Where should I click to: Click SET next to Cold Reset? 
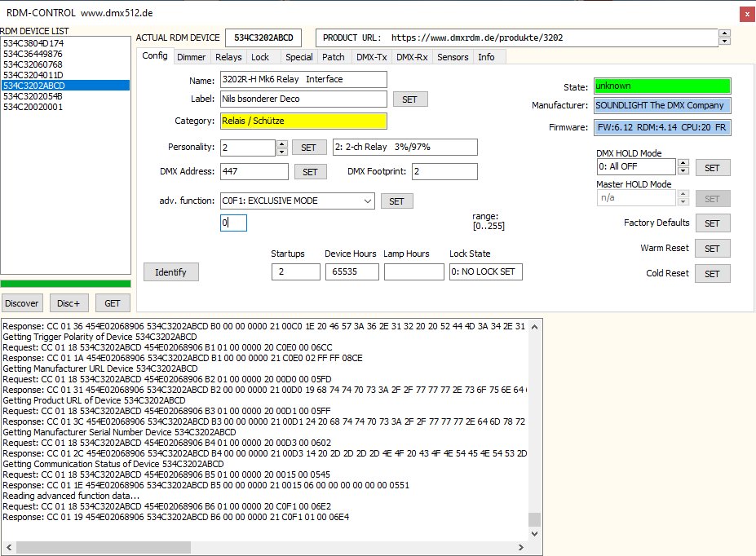(712, 274)
